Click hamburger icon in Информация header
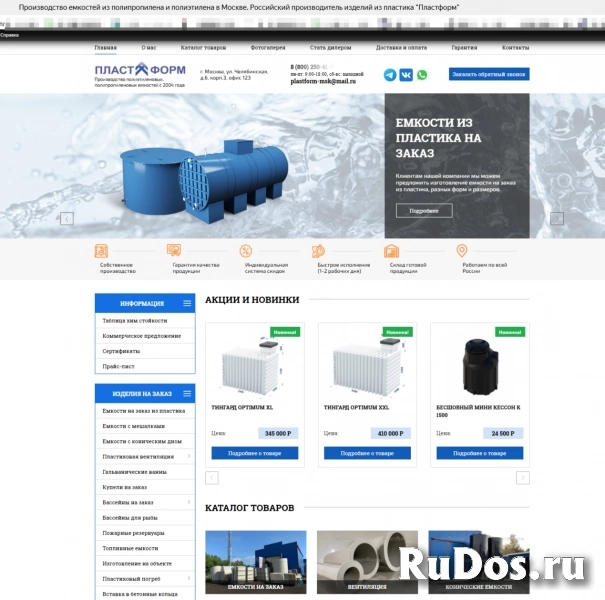This screenshot has width=605, height=600. tap(187, 303)
